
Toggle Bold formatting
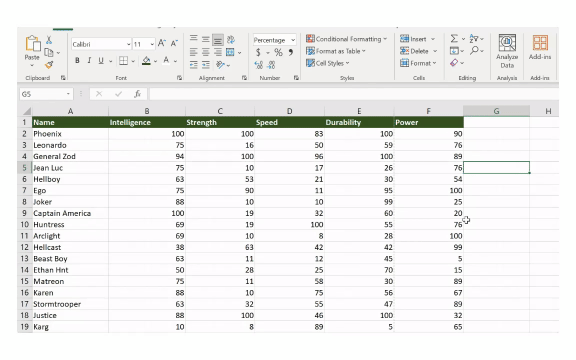[77, 61]
